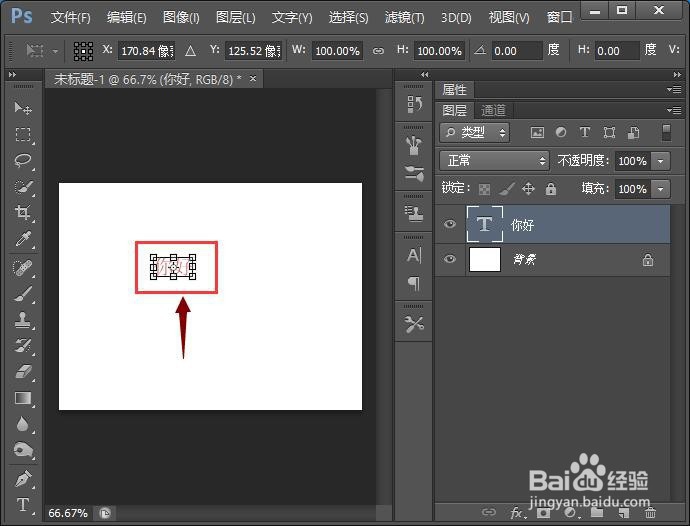Select the Pen tool
This screenshot has width=690, height=526.
22,479
